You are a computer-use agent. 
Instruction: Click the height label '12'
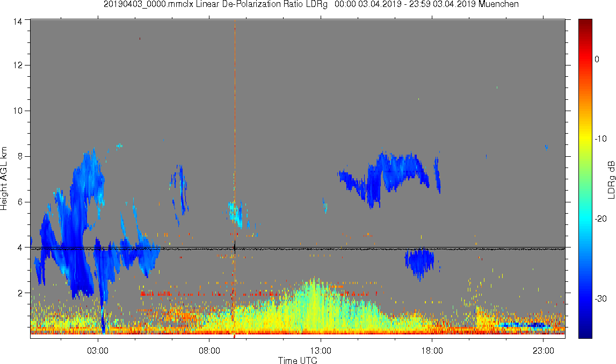pos(18,65)
